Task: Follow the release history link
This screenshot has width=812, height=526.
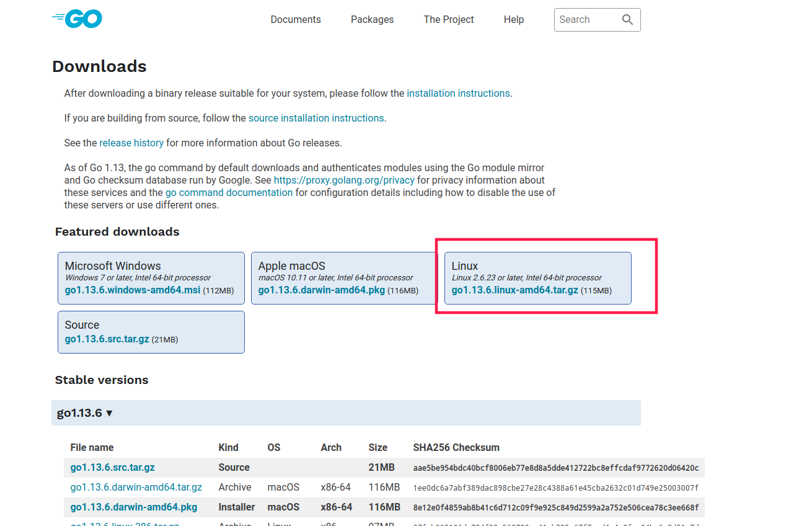Action: click(131, 143)
